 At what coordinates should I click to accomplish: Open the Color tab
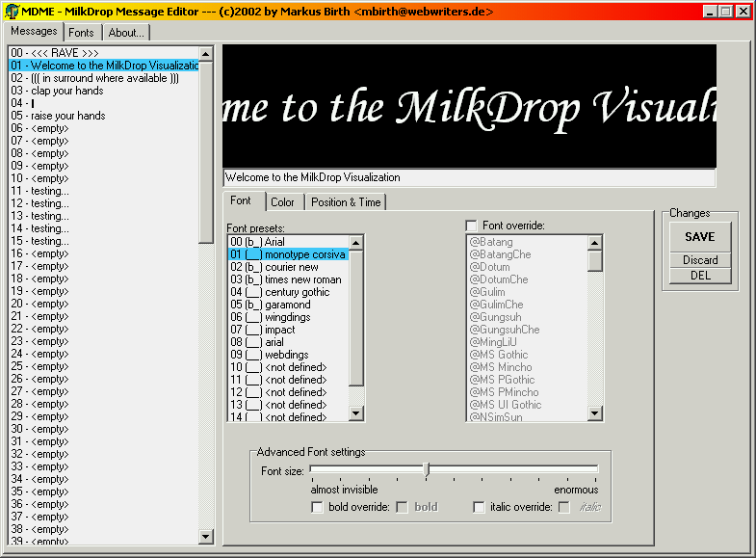pyautogui.click(x=282, y=202)
